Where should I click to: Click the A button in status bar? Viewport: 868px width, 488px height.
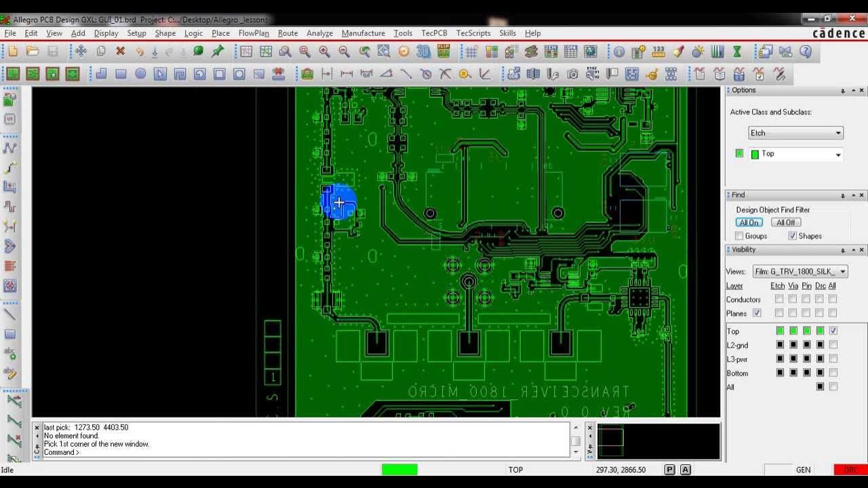[686, 470]
